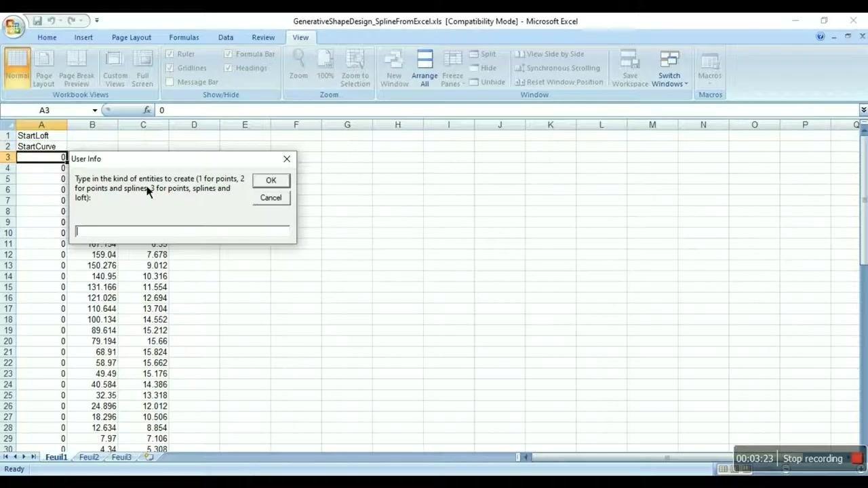The height and width of the screenshot is (488, 868).
Task: Switch to the Feuil2 sheet tab
Action: click(89, 457)
